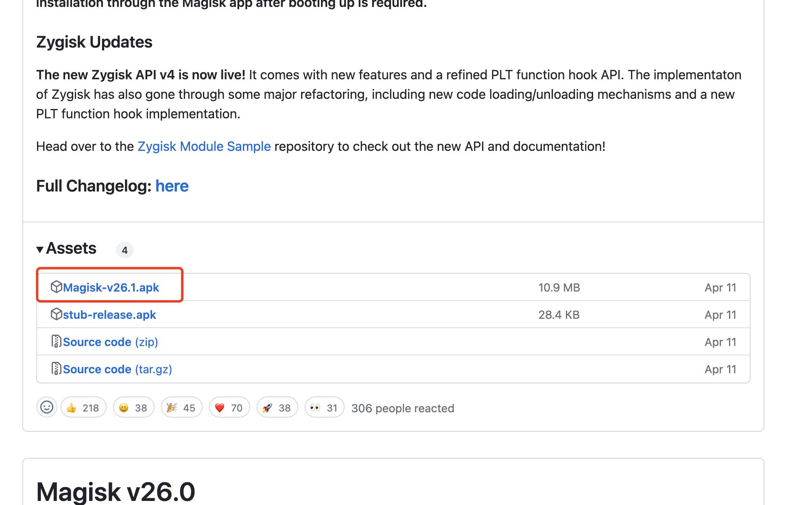The height and width of the screenshot is (505, 812).
Task: Click the package icon beside stub-release.apk
Action: 56,314
